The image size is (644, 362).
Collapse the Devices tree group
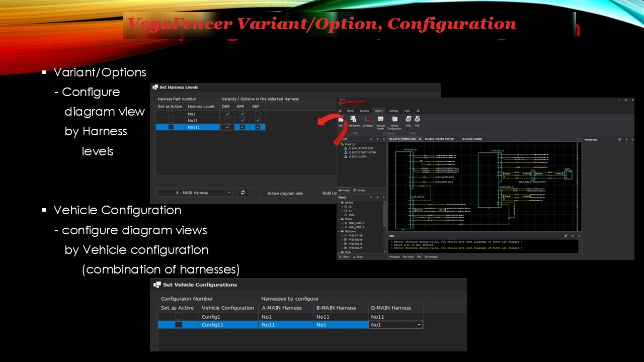tap(339, 203)
